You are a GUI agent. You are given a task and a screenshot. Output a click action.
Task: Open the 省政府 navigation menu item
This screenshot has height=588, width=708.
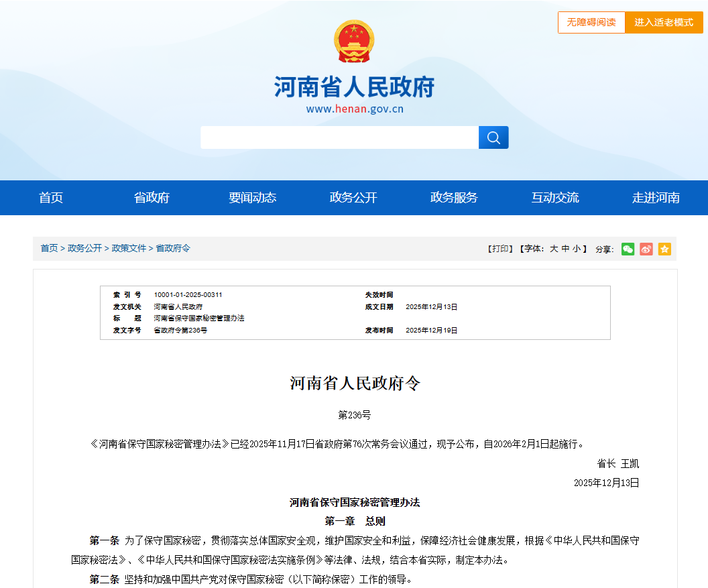152,198
